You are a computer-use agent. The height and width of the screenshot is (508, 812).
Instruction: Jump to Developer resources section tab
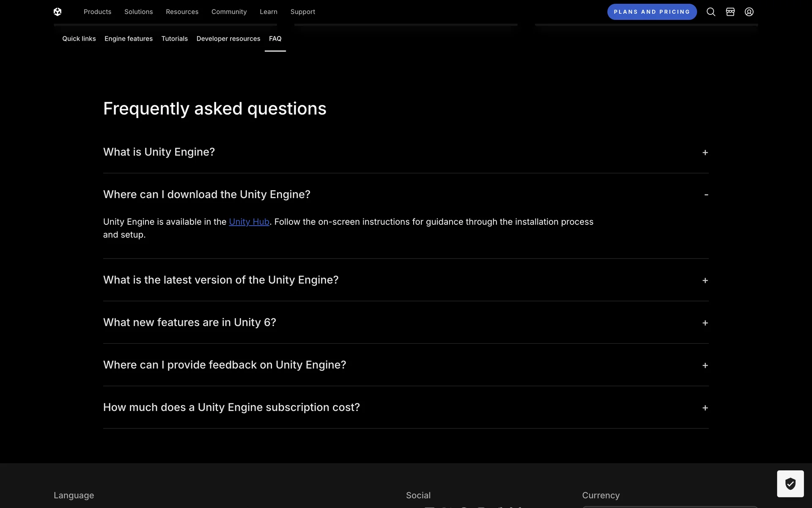point(228,39)
